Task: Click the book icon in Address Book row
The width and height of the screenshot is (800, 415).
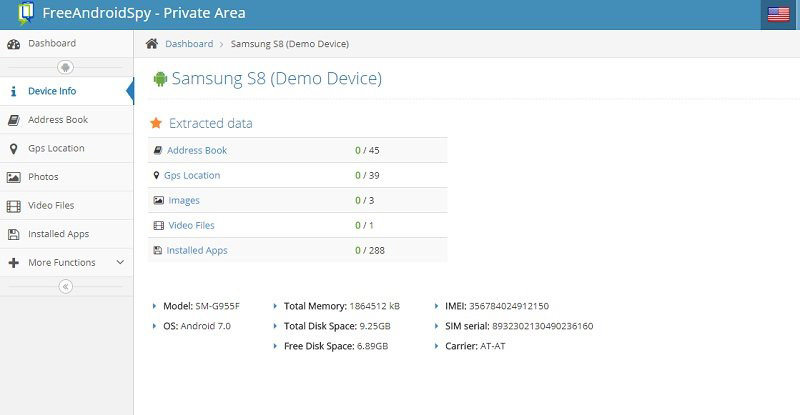Action: pos(158,150)
